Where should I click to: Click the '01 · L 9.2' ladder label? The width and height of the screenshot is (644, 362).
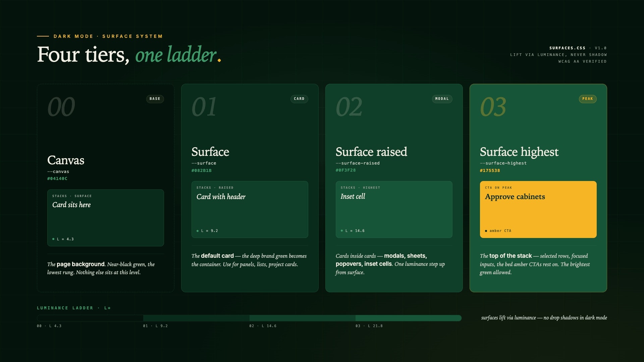(x=155, y=326)
